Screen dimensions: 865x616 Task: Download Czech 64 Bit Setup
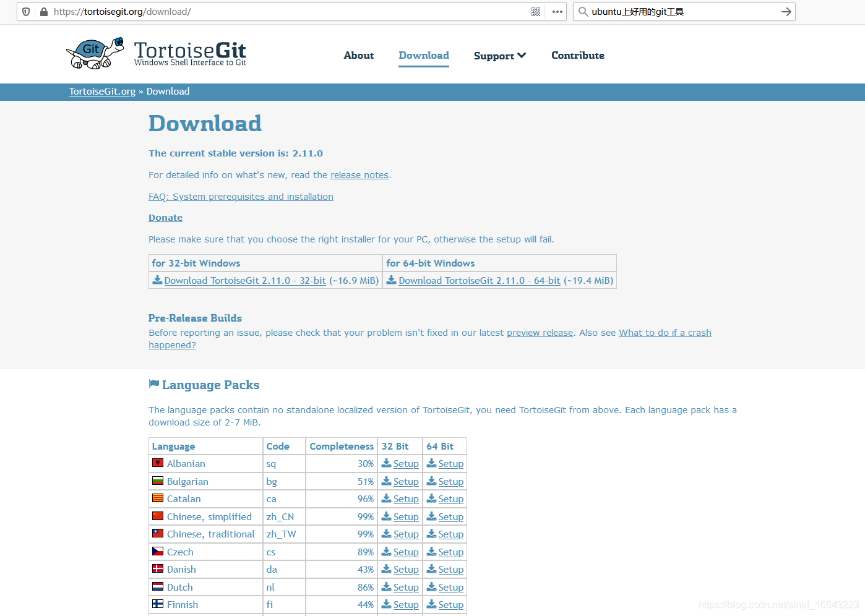[x=451, y=552]
